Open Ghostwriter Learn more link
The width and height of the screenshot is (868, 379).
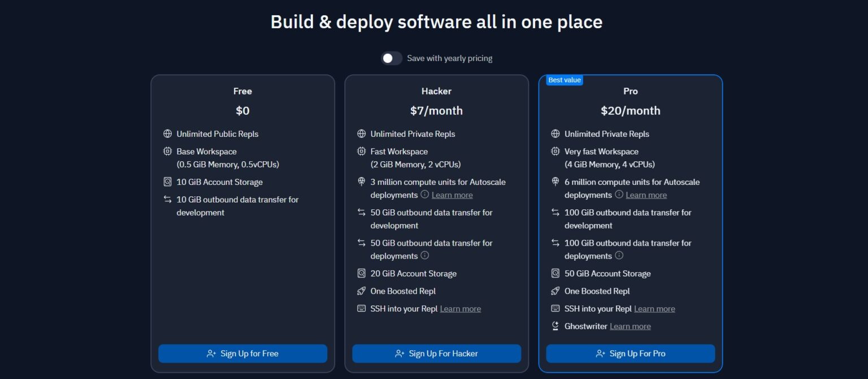pyautogui.click(x=630, y=326)
